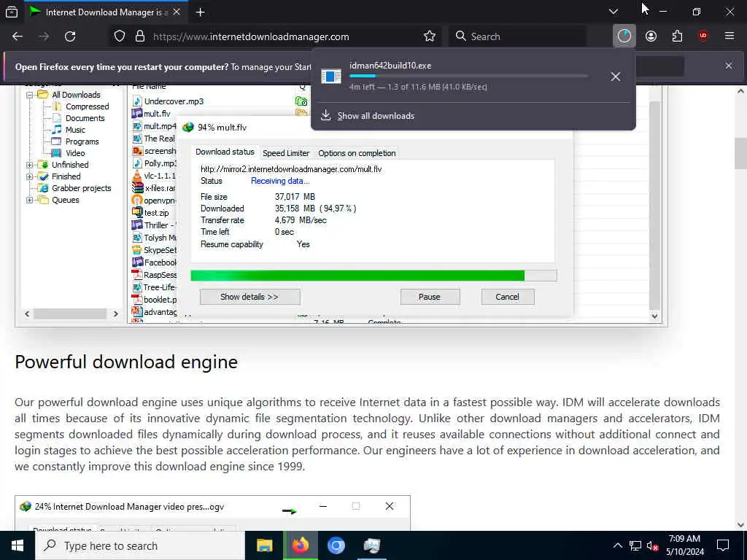Viewport: 747px width, 560px height.
Task: Select the Compressed category
Action: pos(88,106)
